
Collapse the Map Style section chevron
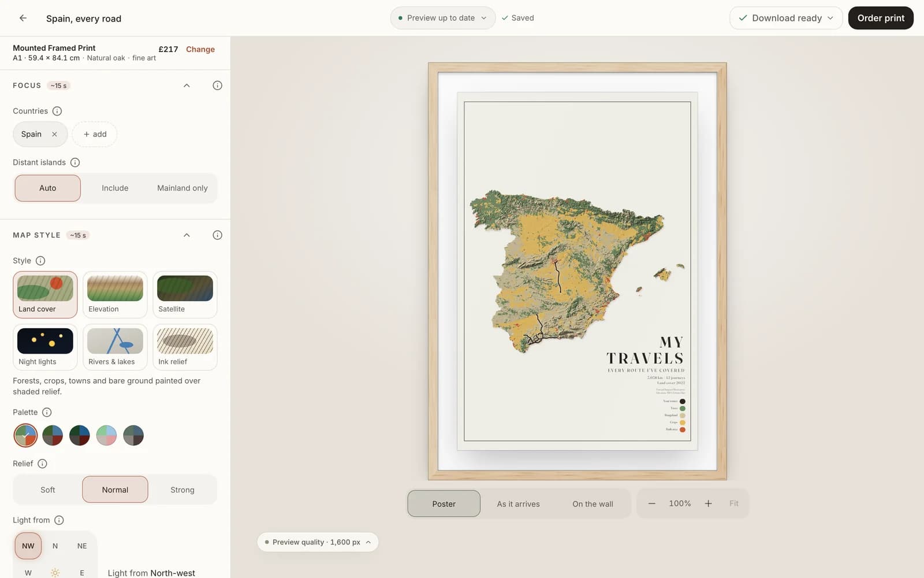tap(187, 235)
